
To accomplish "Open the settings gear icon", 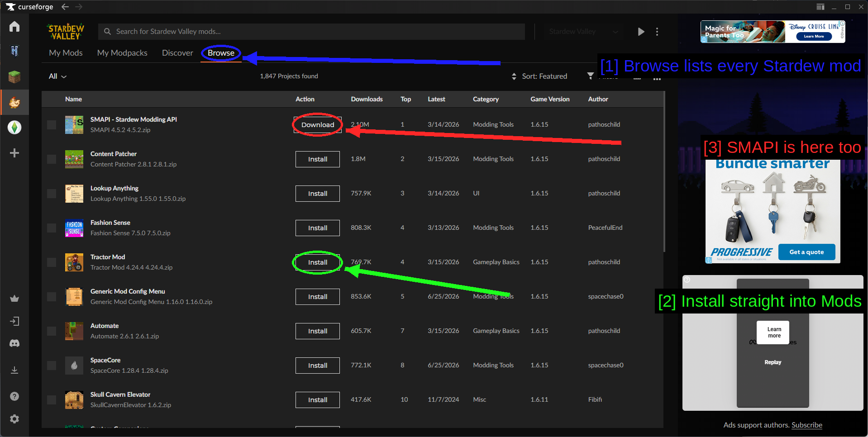I will pos(14,419).
